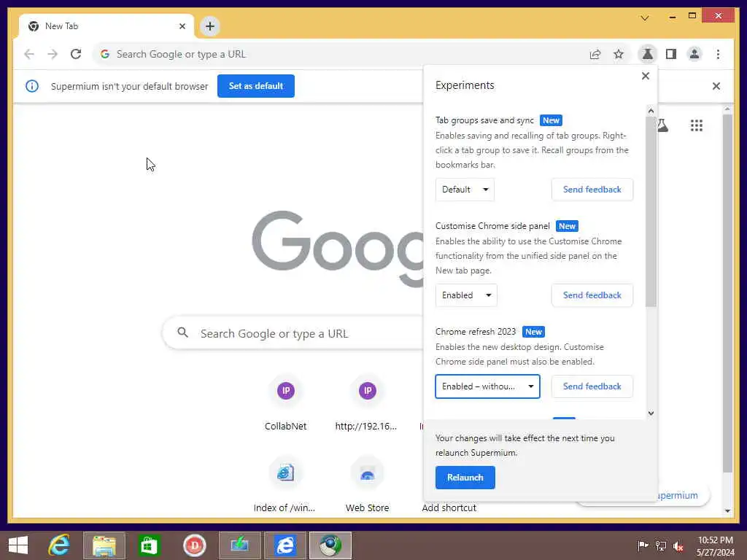Close the New Tab tab
This screenshot has width=747, height=560.
coord(182,26)
